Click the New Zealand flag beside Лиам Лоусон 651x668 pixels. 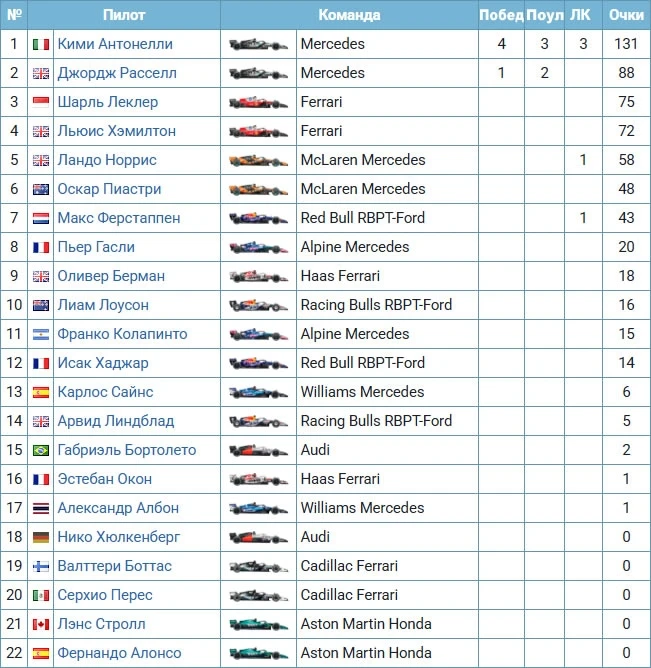click(x=41, y=305)
